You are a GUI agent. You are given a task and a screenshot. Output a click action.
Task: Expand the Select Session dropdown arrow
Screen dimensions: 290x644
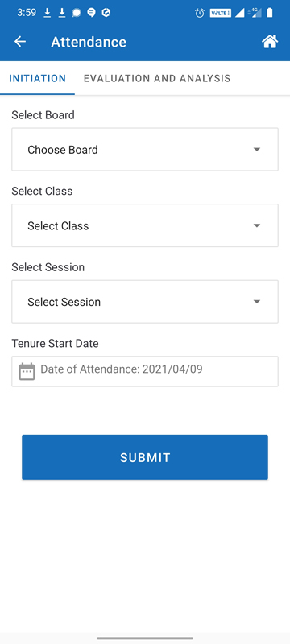click(257, 301)
